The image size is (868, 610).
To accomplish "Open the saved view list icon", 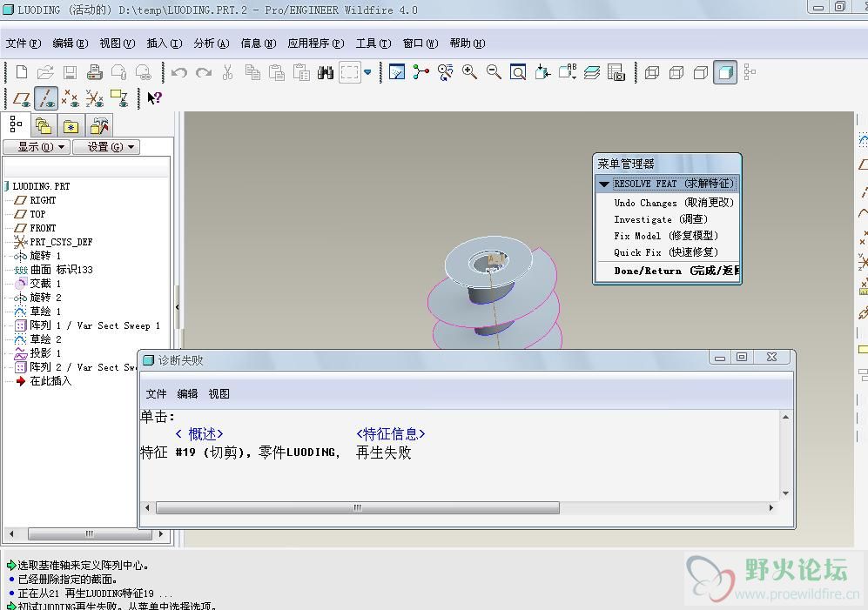I will coord(568,72).
